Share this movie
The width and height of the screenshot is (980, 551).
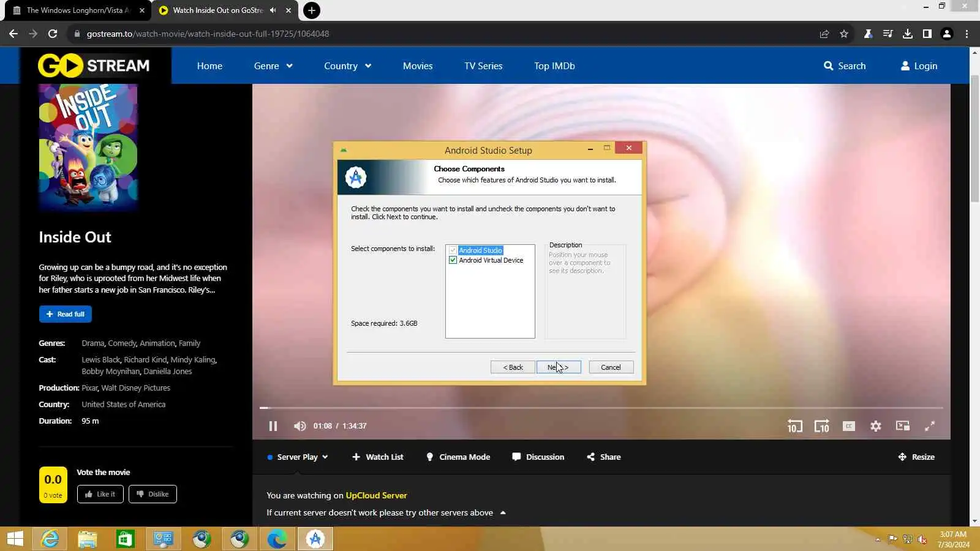point(604,457)
